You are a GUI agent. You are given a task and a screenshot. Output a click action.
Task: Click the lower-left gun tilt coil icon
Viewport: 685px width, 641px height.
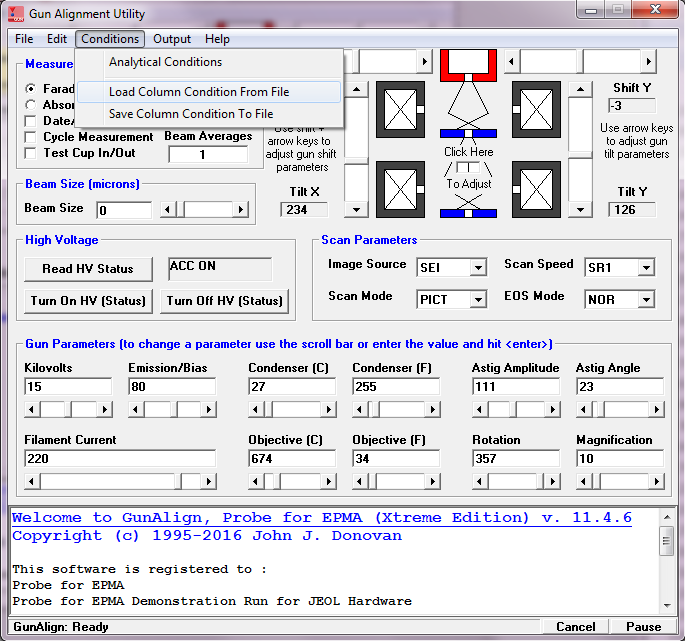(x=400, y=189)
